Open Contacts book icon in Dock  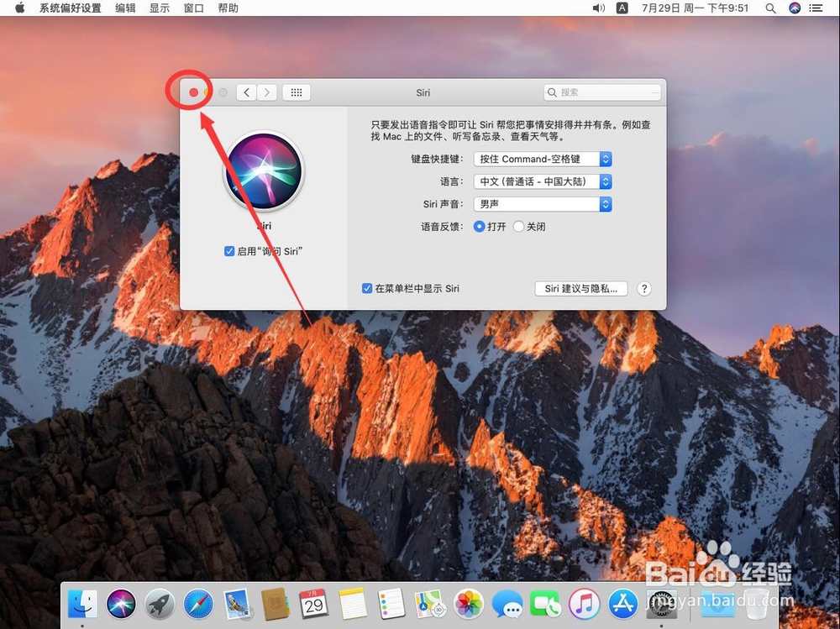(x=276, y=604)
